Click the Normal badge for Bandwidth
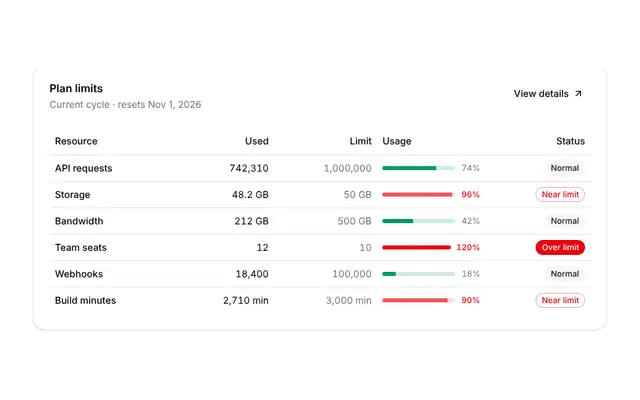 coord(565,221)
